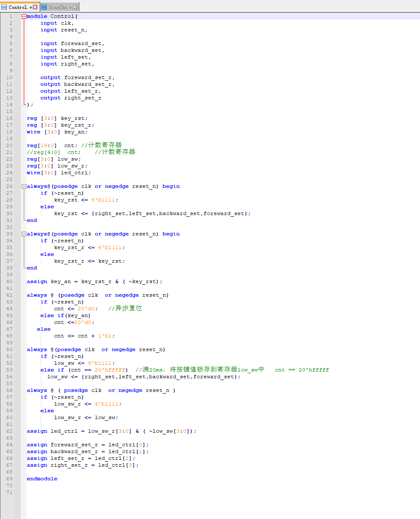Click 'assign backward_set_r = led_ctrl[1];' line
Image resolution: width=420 pixels, height=519 pixels.
click(88, 451)
